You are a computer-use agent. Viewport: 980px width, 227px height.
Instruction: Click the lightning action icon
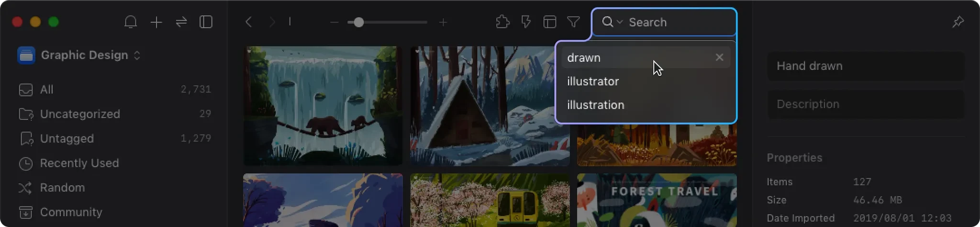click(x=526, y=22)
